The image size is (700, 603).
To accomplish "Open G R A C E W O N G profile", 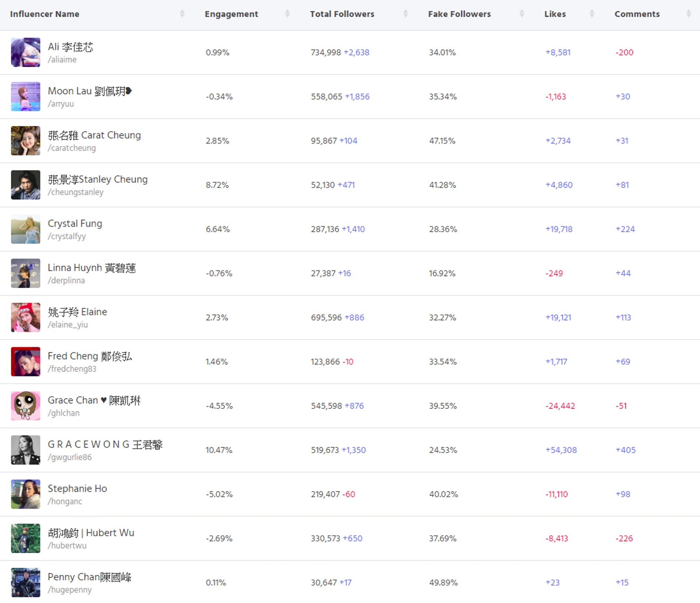I will pyautogui.click(x=105, y=444).
